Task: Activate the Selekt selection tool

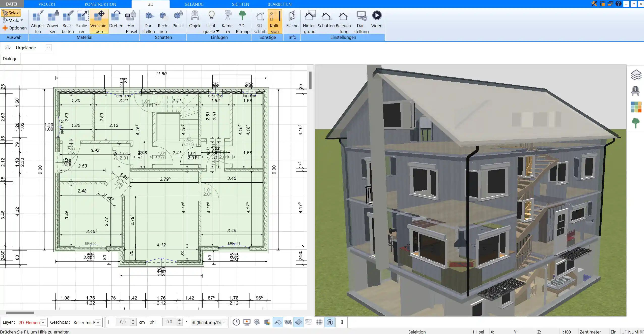Action: (11, 13)
